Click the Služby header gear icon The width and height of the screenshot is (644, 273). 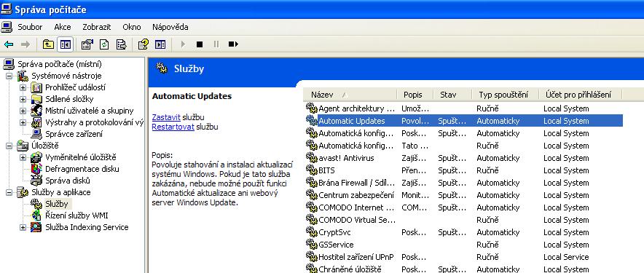pyautogui.click(x=162, y=69)
